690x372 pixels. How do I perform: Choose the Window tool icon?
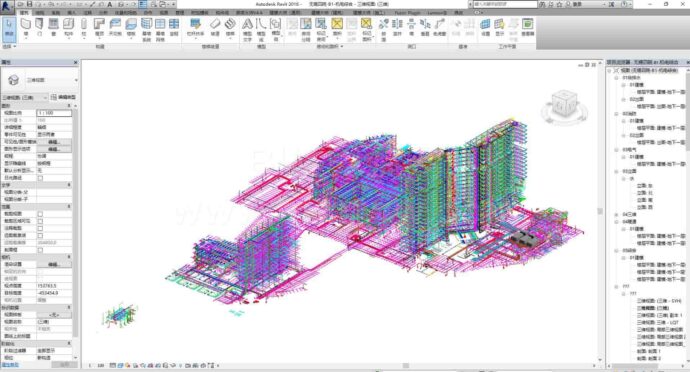coord(53,26)
